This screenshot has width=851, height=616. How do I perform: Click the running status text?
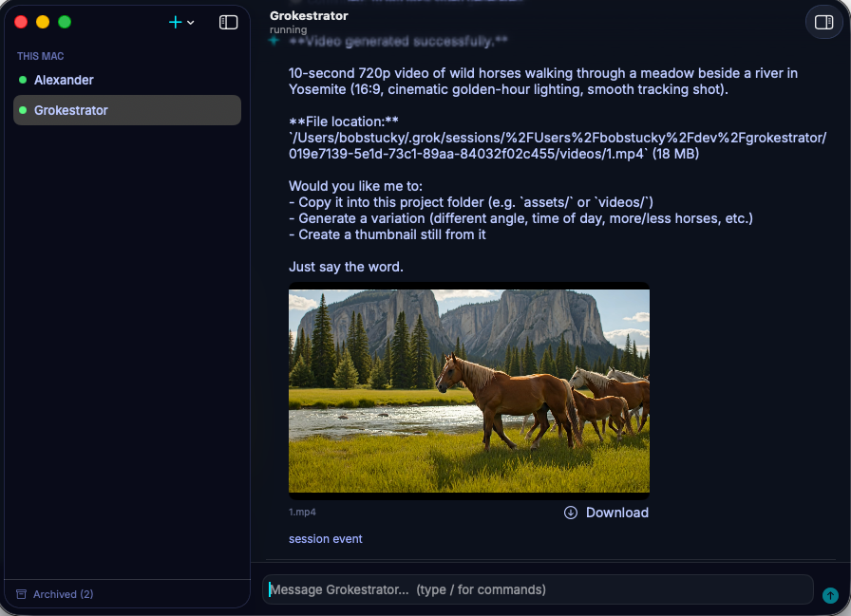coord(288,29)
